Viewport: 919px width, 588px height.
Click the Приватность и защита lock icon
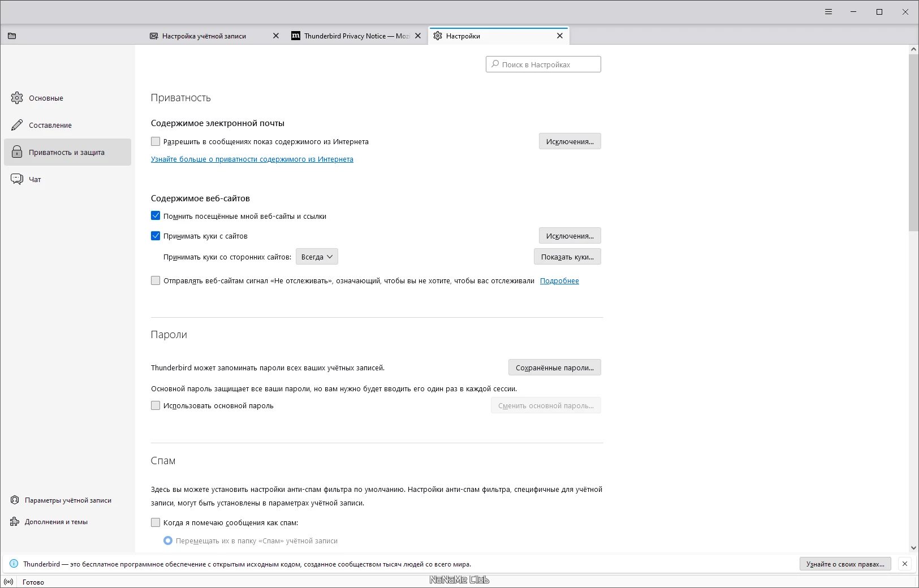[17, 152]
